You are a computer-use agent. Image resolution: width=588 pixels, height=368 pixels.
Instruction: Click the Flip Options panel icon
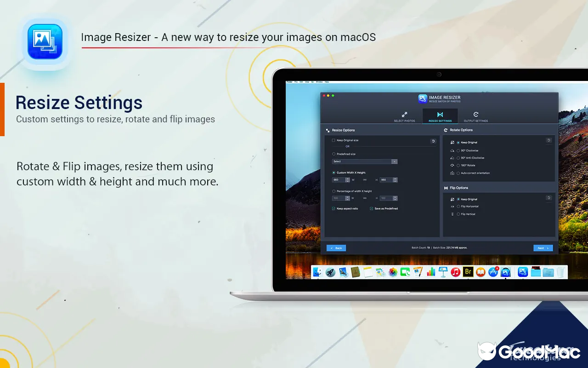point(446,188)
